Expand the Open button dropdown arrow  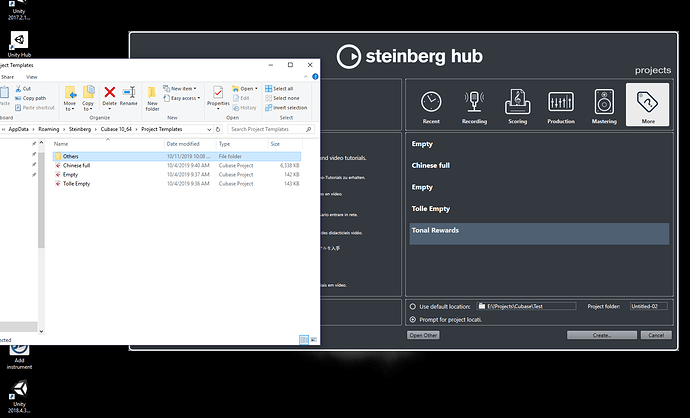pyautogui.click(x=256, y=88)
